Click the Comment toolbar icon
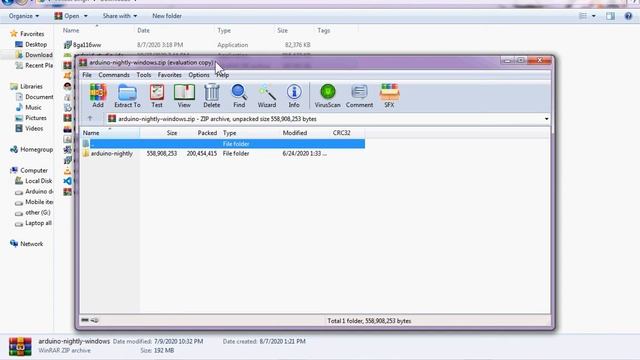Viewport: 640px width, 360px height. coord(359,96)
